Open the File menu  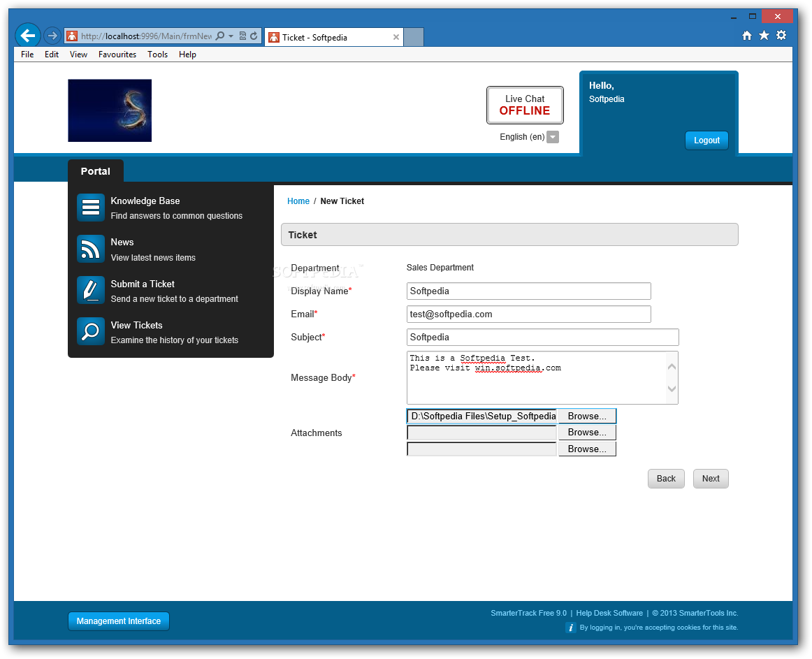pos(27,55)
